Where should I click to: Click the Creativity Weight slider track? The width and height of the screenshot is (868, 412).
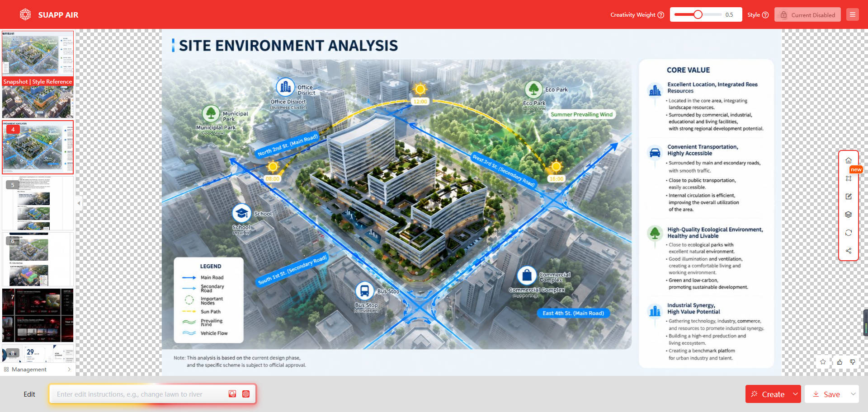click(x=698, y=14)
